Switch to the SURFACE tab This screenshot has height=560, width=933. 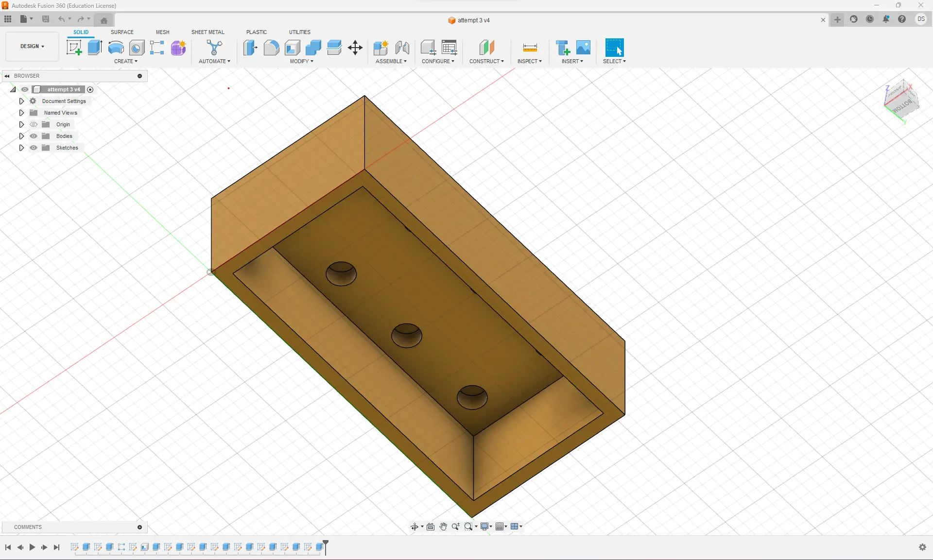pos(122,32)
